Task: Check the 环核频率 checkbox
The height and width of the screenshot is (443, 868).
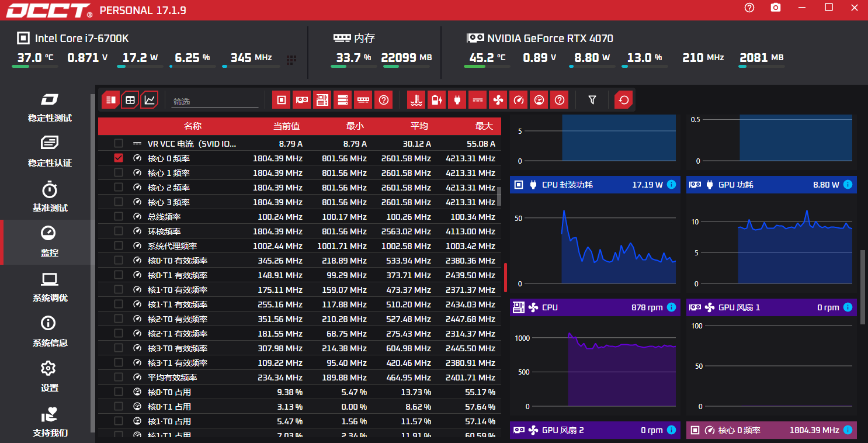Action: tap(119, 231)
